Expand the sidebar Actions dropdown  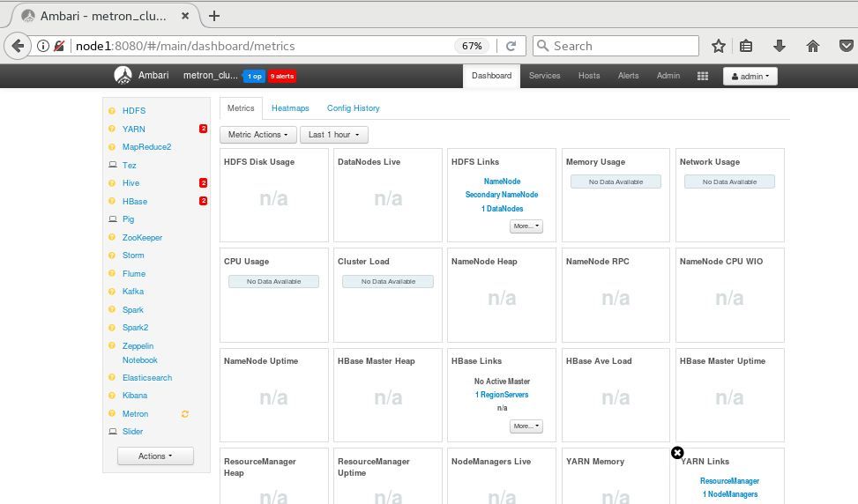[x=155, y=456]
